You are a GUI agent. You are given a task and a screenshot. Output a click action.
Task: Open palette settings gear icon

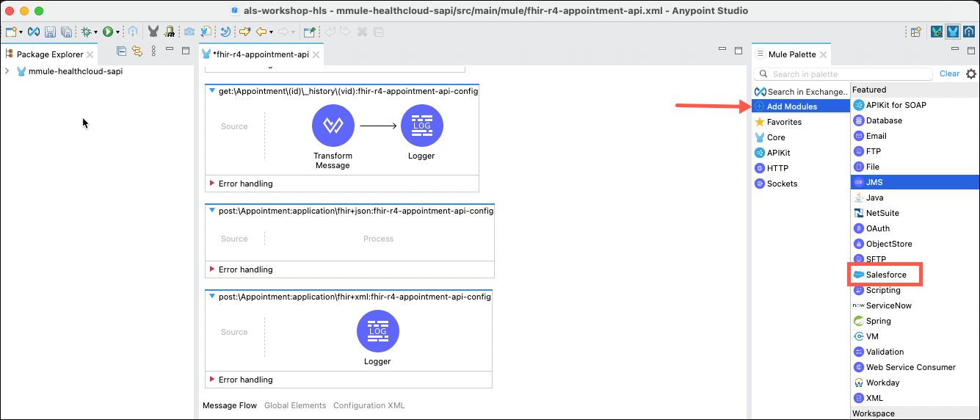tap(971, 74)
